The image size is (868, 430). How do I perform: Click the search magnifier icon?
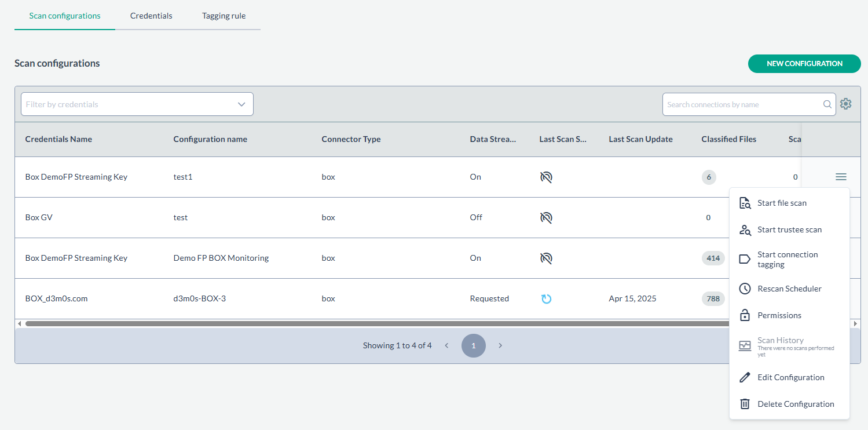click(x=827, y=104)
